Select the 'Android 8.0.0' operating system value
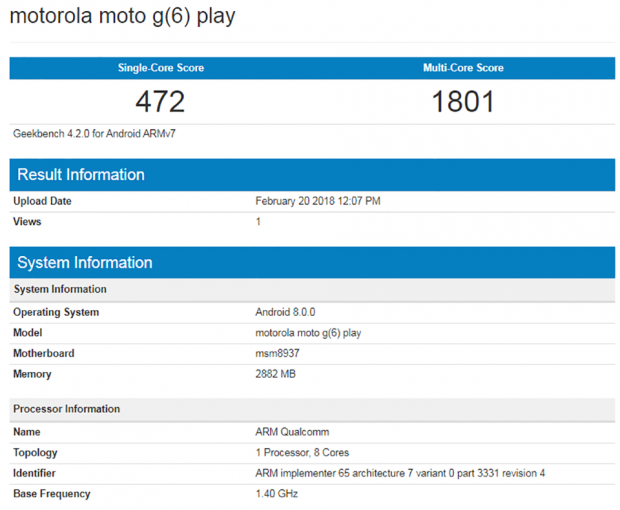 285,312
